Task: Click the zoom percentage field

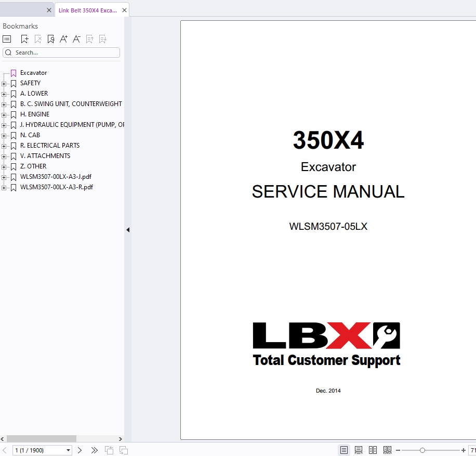Action: coord(472,450)
